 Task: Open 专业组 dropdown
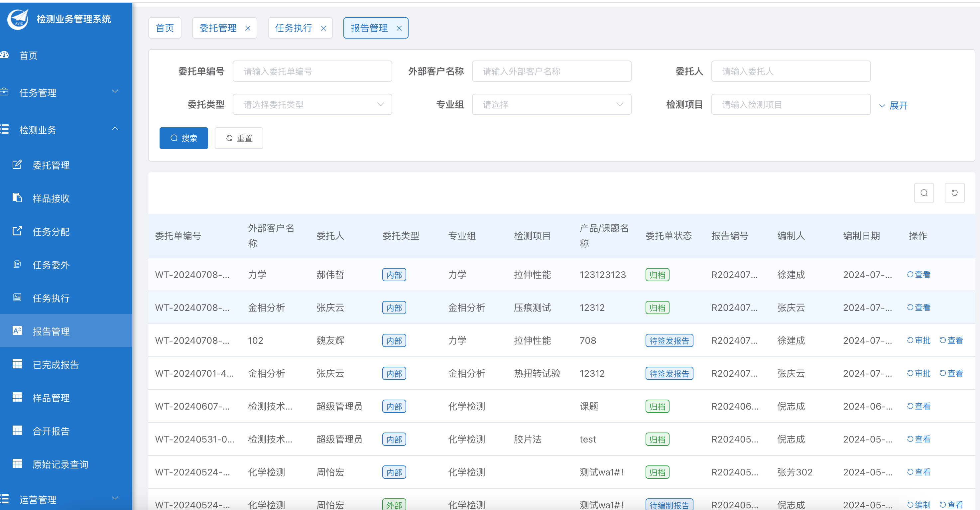pyautogui.click(x=551, y=104)
